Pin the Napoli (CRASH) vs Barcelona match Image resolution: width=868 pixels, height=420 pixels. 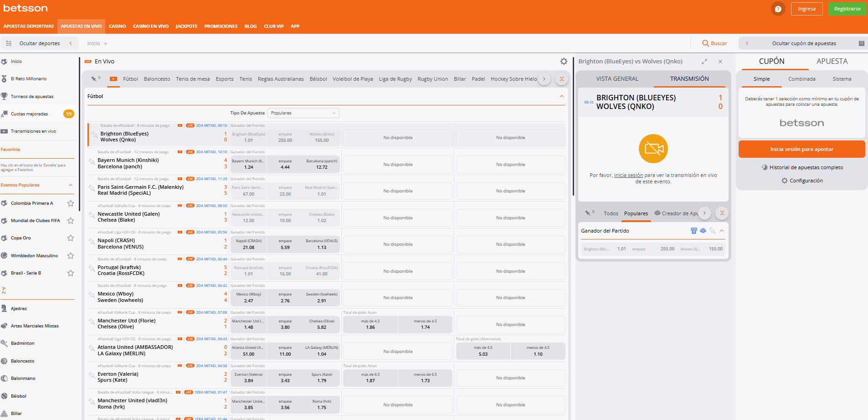92,242
